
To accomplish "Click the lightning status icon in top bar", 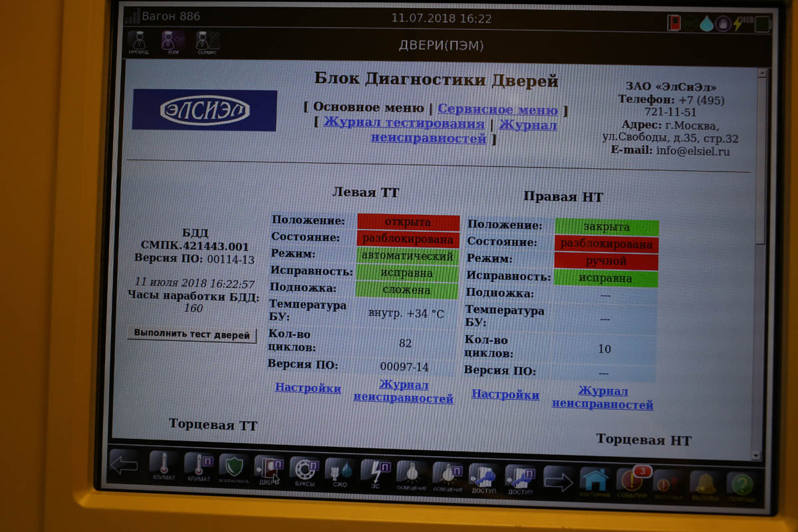I will pyautogui.click(x=738, y=24).
